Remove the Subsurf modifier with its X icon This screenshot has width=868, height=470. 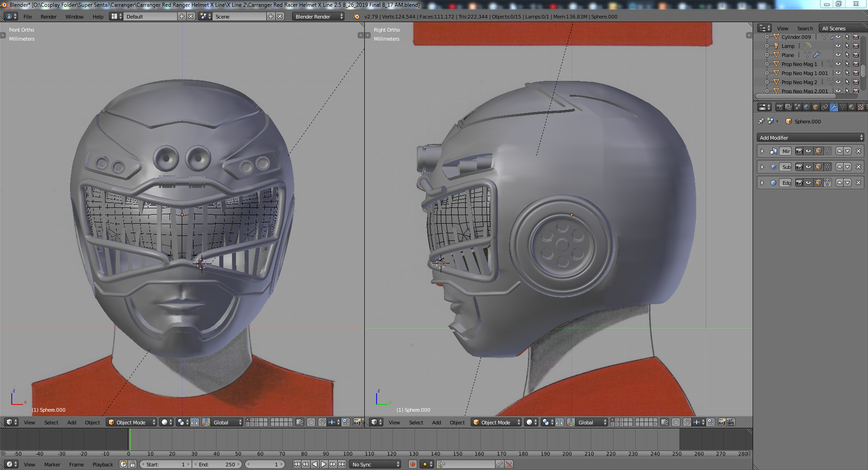pos(859,167)
